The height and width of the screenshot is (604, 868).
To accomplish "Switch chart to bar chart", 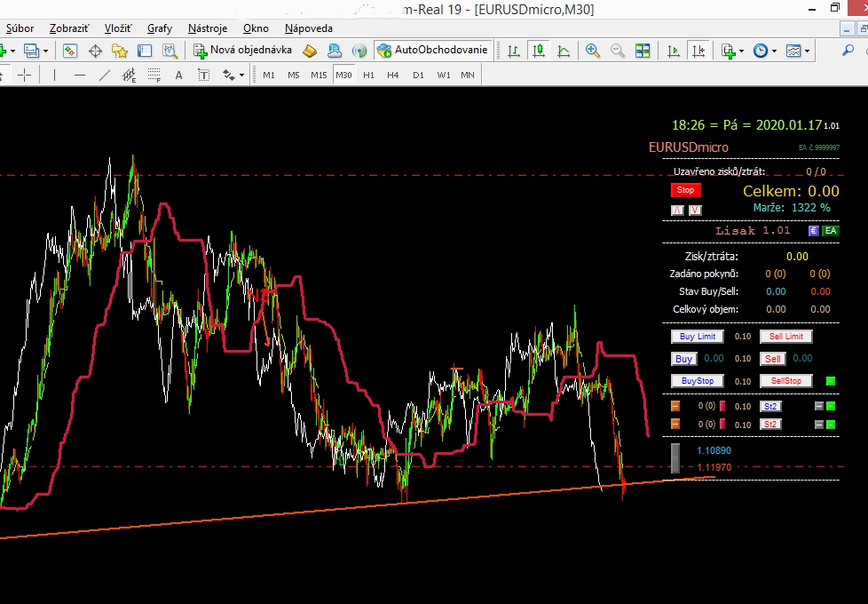I will [514, 51].
